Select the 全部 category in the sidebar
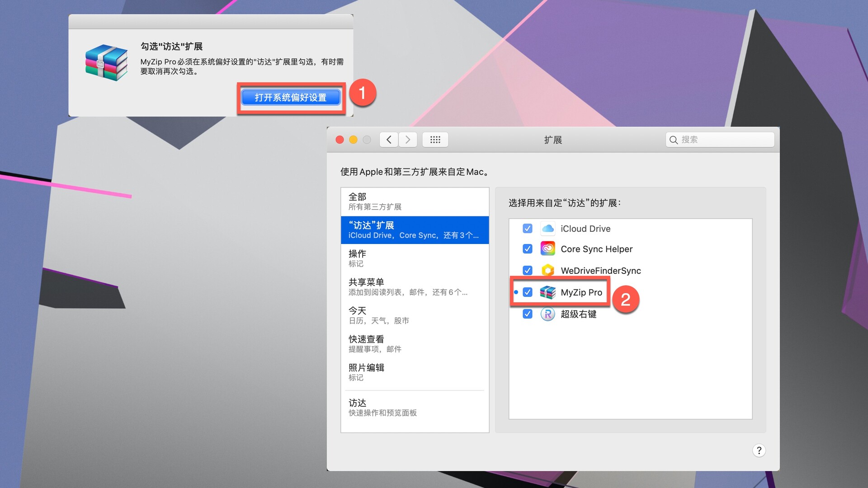Viewport: 868px width, 488px height. pos(415,202)
